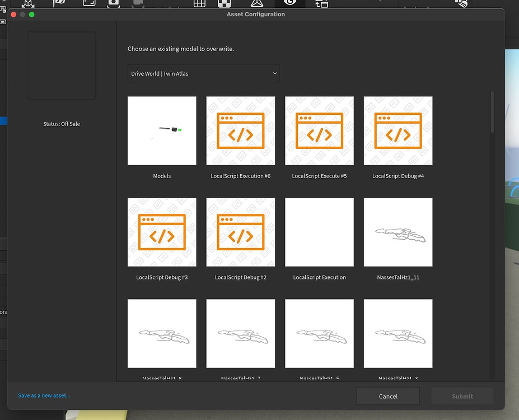This screenshot has width=519, height=420.
Task: Select the triangle prism toolbar icon
Action: point(257,4)
